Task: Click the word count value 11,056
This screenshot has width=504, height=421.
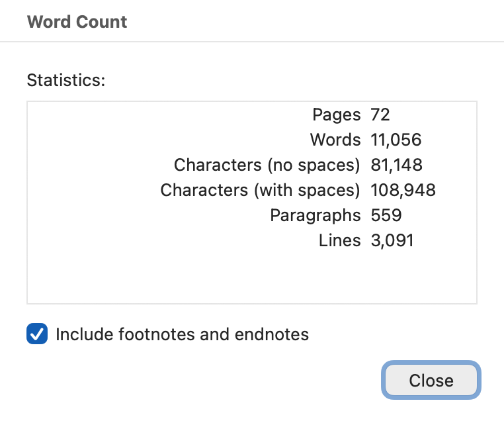Action: 396,140
